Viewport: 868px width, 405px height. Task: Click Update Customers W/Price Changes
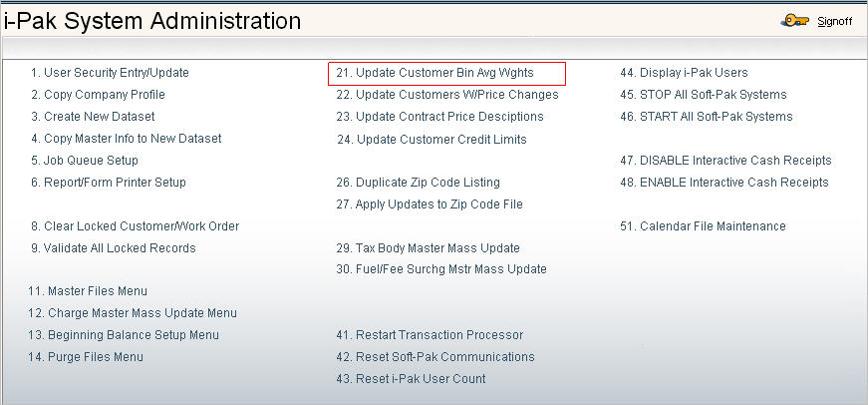click(447, 95)
